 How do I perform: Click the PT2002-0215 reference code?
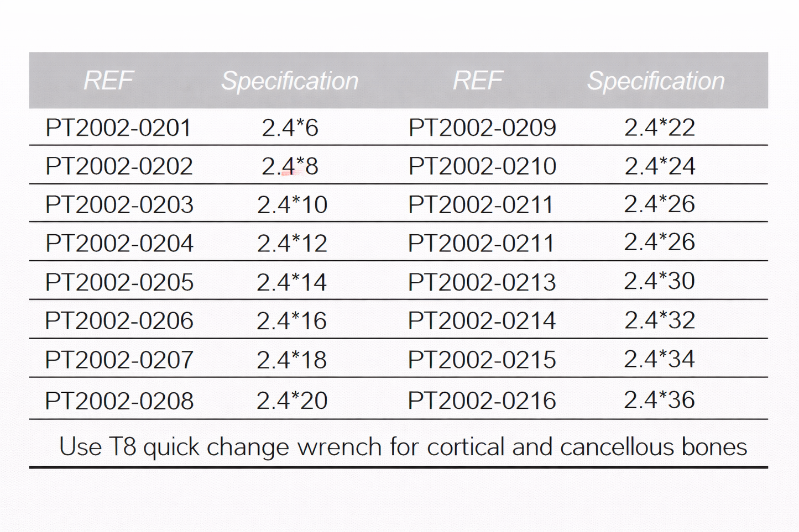(482, 360)
